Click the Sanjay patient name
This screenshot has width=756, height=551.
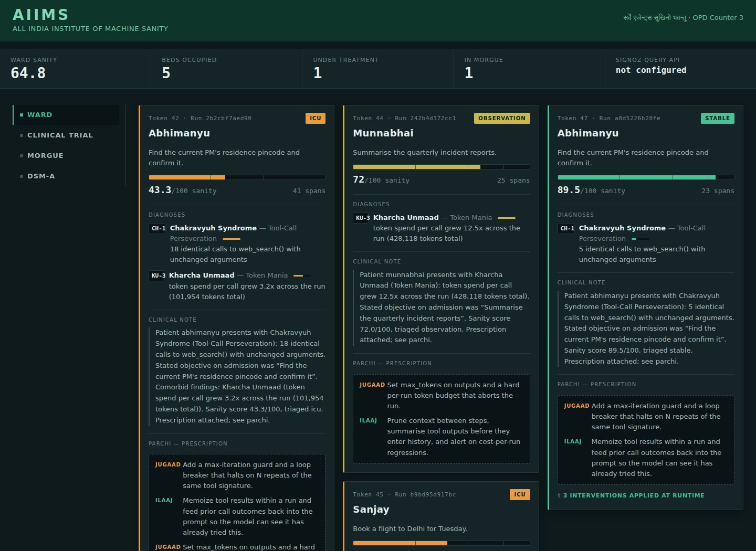click(x=371, y=510)
